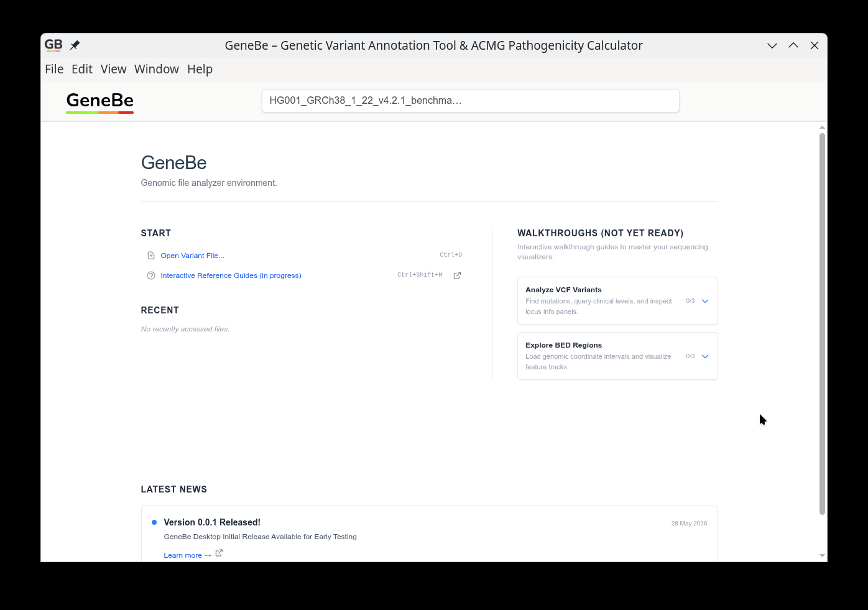Image resolution: width=868 pixels, height=610 pixels.
Task: Click external link icon next to Learn more
Action: pos(219,553)
